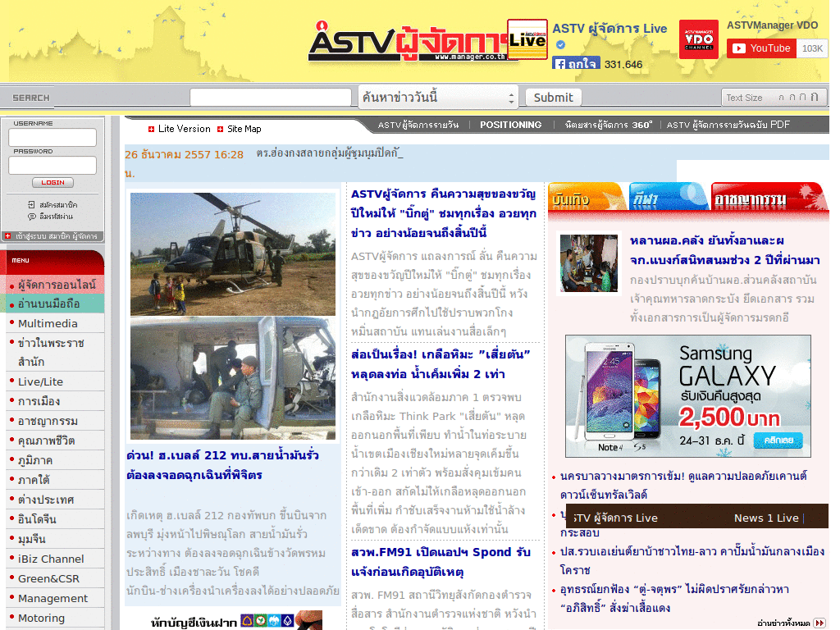Switch to the บันเทิง news tab

[587, 197]
